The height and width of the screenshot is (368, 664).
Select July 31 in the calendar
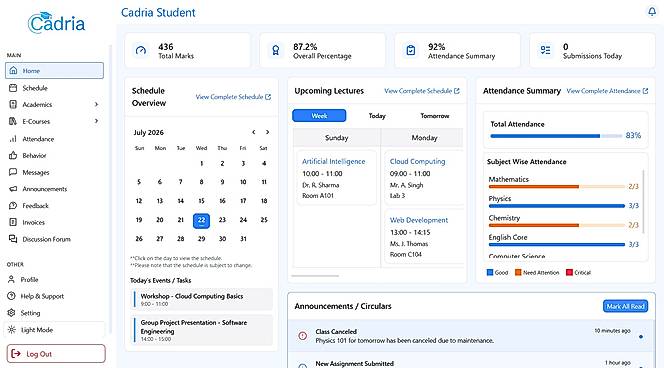[x=243, y=239]
